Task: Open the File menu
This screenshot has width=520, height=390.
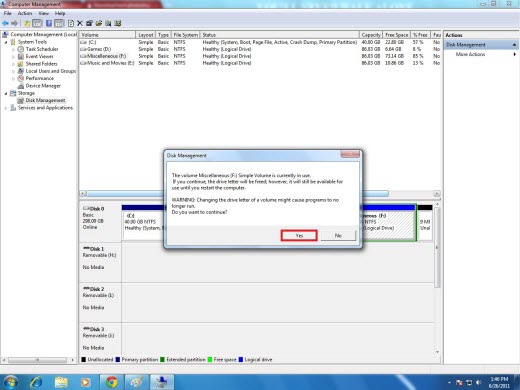Action: pos(8,13)
